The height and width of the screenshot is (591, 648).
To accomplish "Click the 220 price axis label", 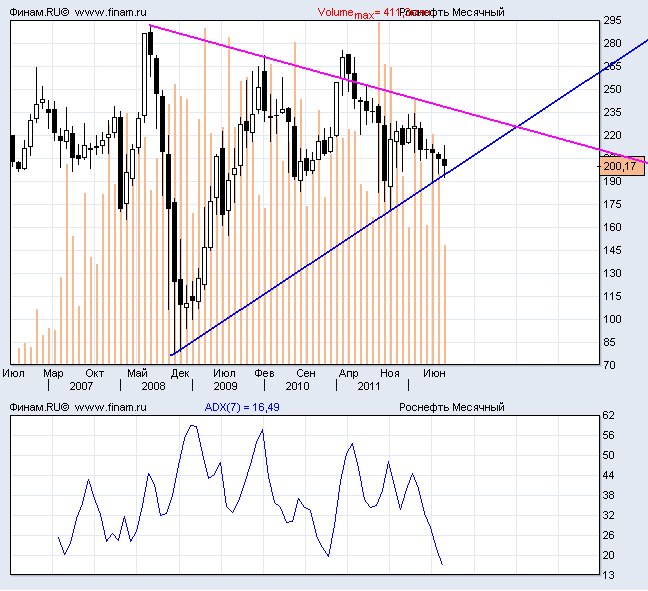I will point(612,136).
